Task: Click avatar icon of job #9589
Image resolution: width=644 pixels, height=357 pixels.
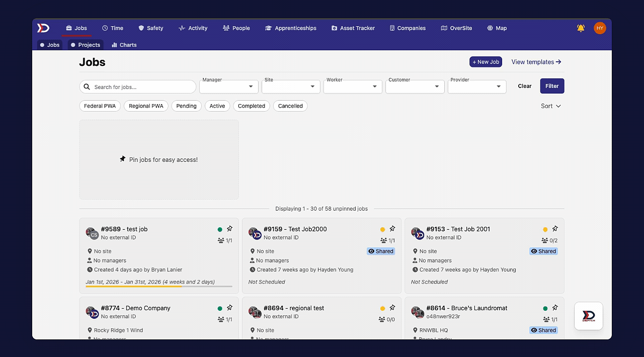Action: (x=92, y=233)
